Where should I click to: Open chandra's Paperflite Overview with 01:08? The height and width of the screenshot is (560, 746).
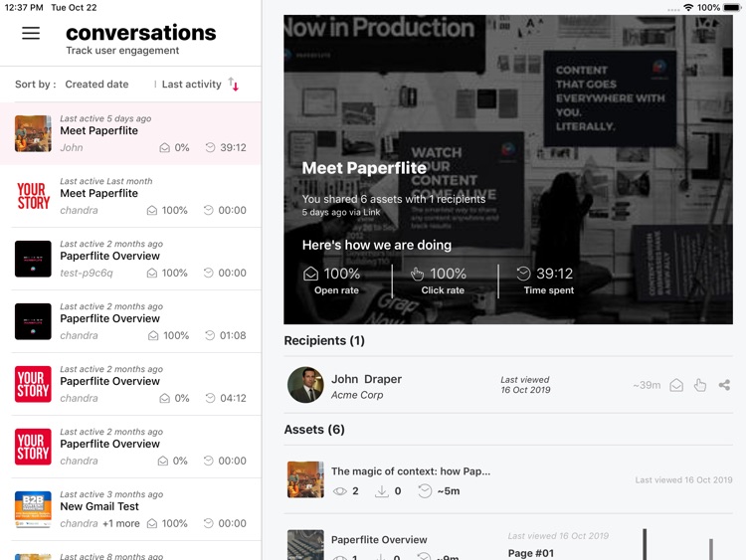pyautogui.click(x=131, y=321)
